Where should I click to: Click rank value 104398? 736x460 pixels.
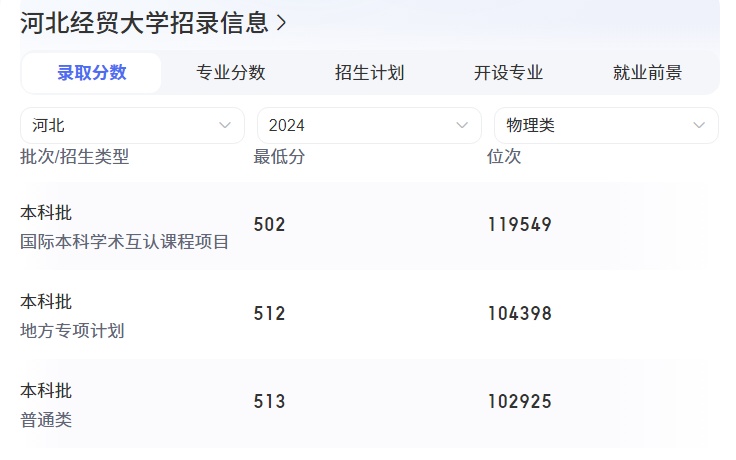520,314
